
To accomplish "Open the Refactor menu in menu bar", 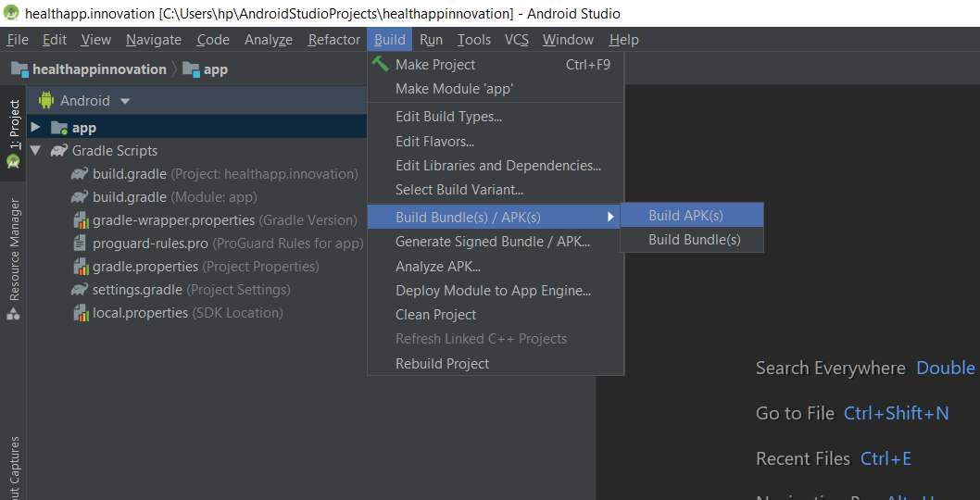I will (x=333, y=40).
